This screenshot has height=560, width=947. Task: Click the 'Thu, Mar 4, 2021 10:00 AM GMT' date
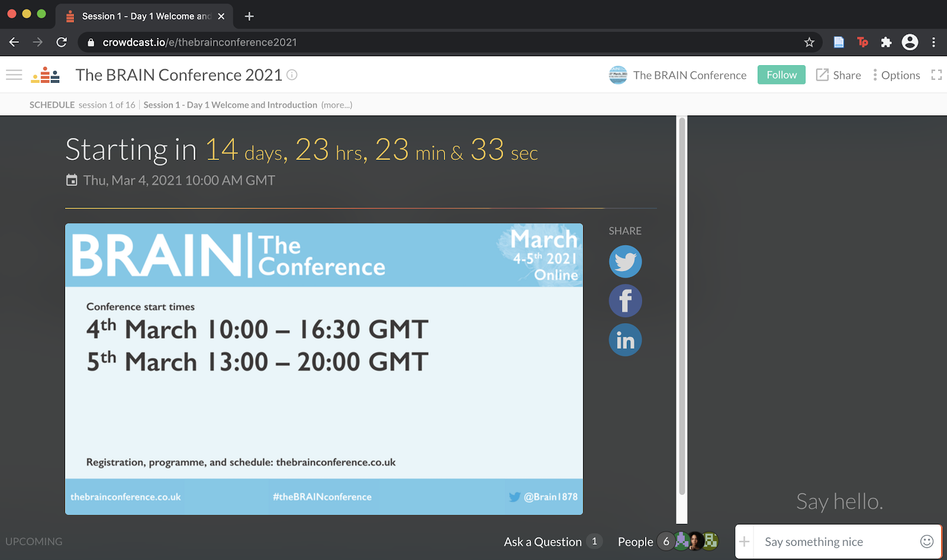[179, 180]
